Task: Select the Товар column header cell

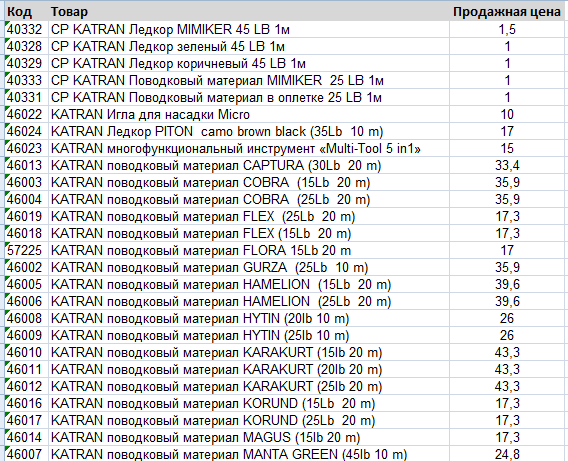Action: pyautogui.click(x=249, y=12)
